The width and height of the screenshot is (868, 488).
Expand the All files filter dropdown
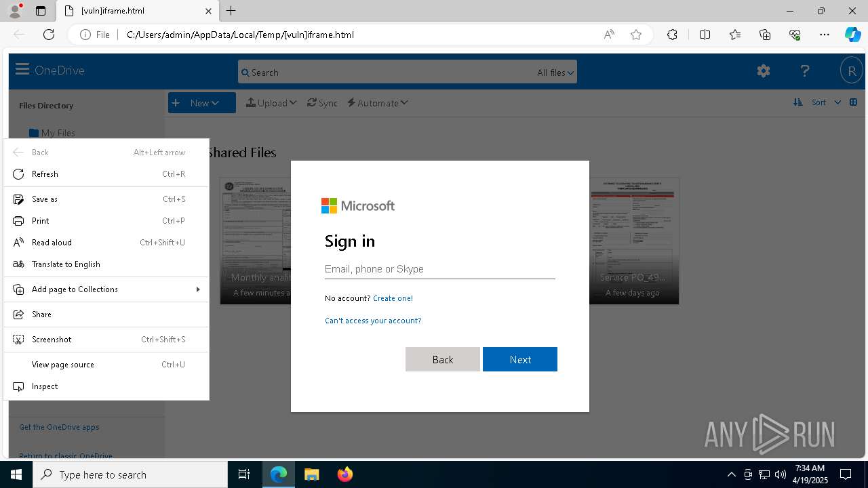[555, 73]
